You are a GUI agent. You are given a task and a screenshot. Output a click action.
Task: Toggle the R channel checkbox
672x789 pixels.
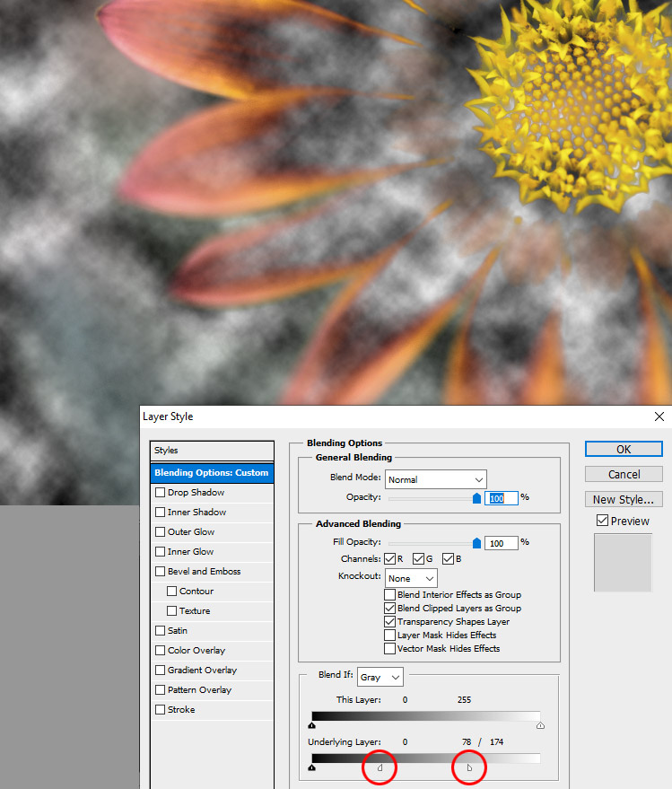[x=389, y=559]
